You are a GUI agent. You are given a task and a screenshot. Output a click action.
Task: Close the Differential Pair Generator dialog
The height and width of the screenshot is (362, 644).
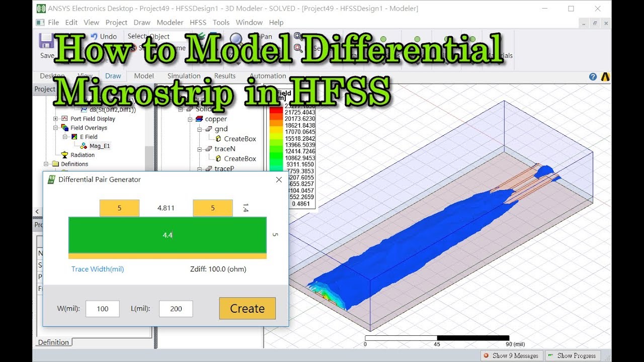click(279, 179)
